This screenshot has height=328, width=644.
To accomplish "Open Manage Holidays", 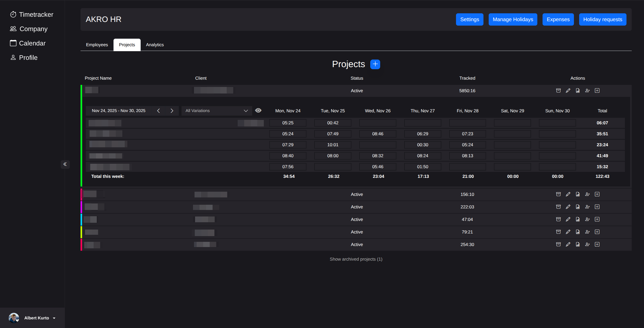I will (x=513, y=19).
